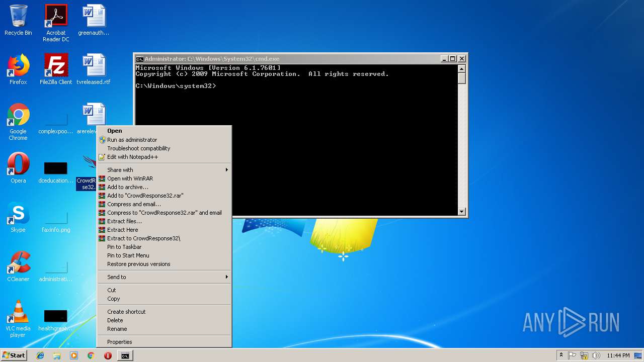Open network tray icon
The image size is (644, 362).
pos(584,355)
